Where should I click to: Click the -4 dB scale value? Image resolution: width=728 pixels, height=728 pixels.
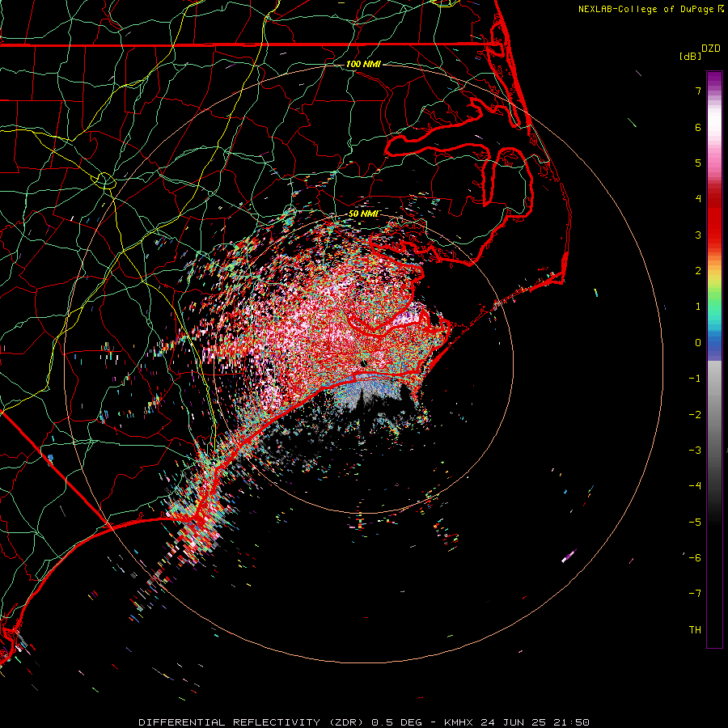click(695, 485)
